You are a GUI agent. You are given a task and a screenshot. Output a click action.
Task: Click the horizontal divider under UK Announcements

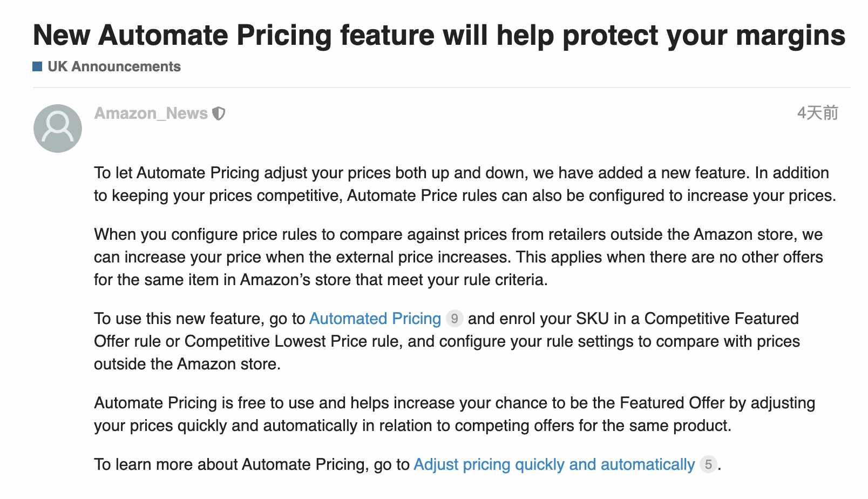click(x=442, y=87)
